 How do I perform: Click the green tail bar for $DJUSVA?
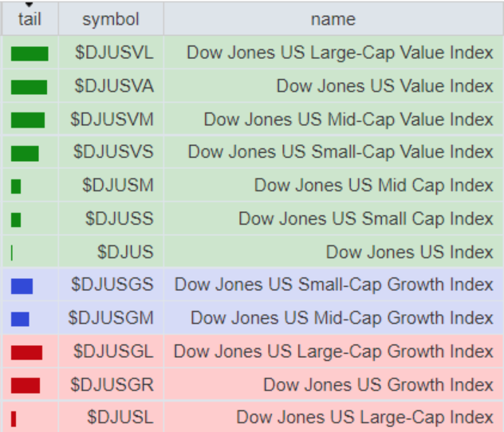(x=29, y=87)
